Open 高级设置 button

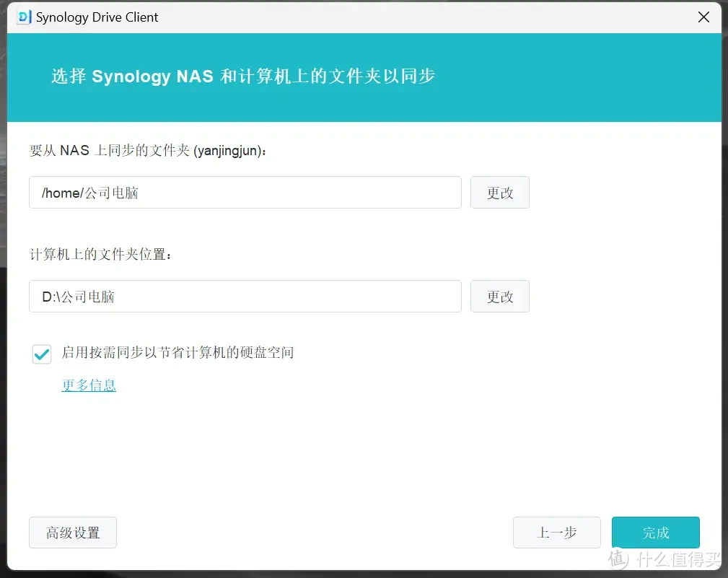[x=73, y=533]
